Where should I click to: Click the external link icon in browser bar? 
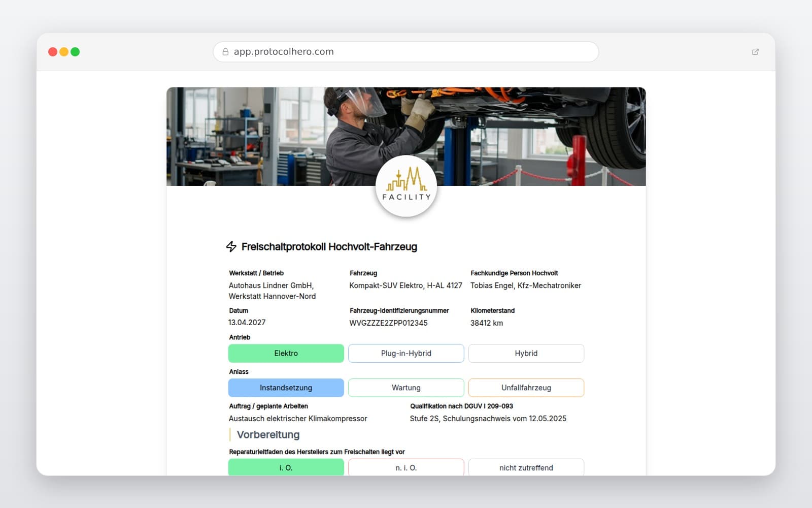755,52
